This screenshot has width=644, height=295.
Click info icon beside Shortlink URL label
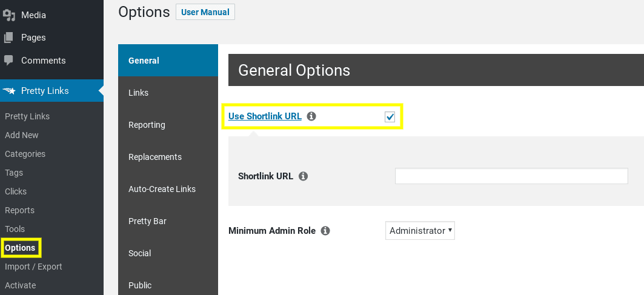303,176
